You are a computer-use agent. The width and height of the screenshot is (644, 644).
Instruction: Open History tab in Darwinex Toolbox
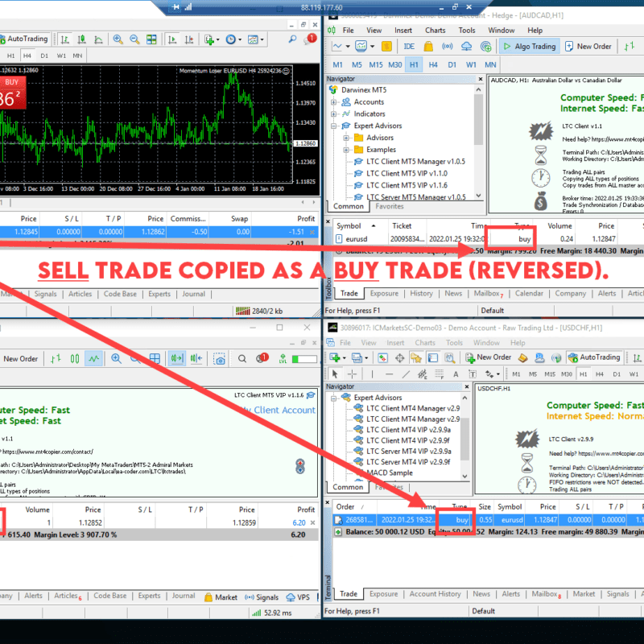(421, 294)
